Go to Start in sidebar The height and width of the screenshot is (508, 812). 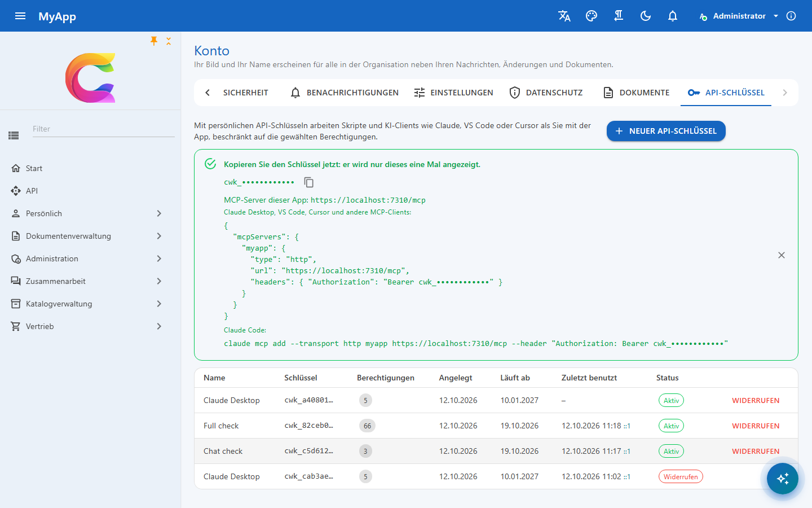90,168
